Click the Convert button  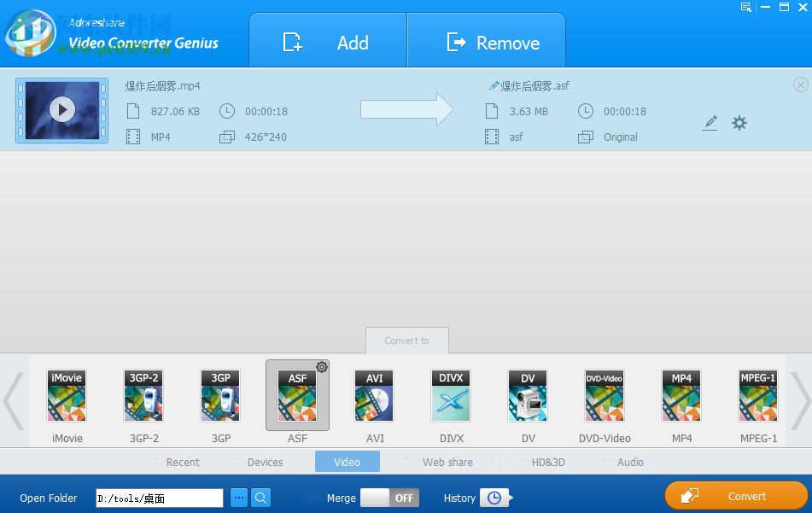click(x=736, y=496)
